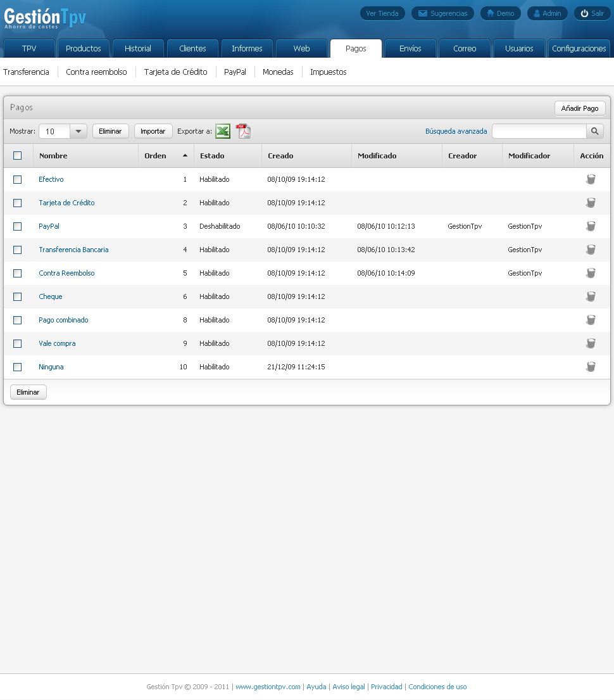Viewport: 614px width, 700px height.
Task: Open the Transferencia submenu item
Action: click(x=26, y=72)
